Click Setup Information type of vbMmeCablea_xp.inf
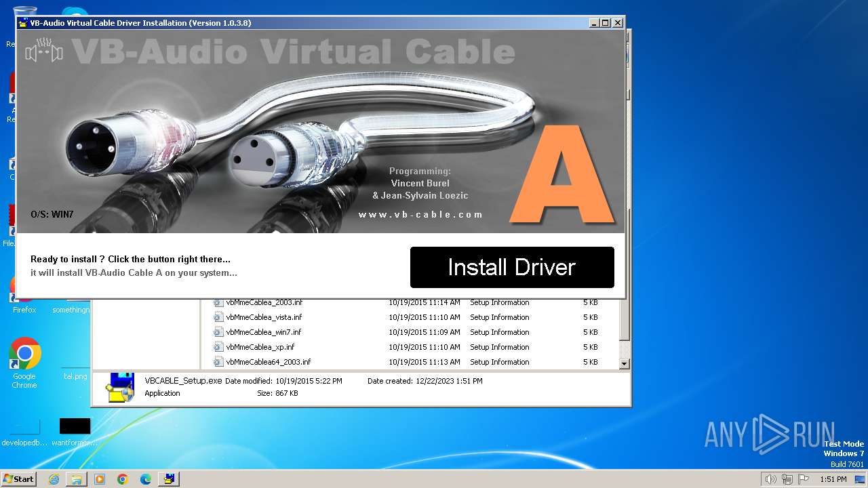The height and width of the screenshot is (488, 868). tap(500, 347)
